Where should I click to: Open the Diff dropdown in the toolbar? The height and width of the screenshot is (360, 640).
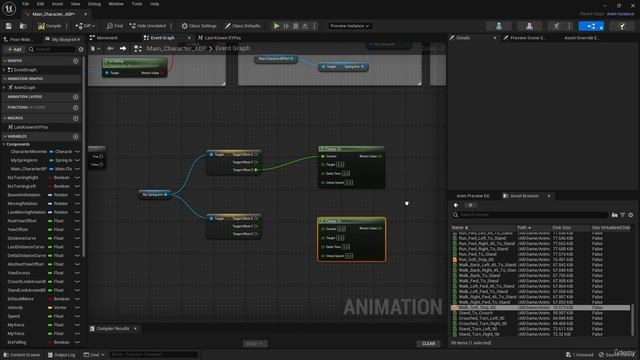(x=85, y=26)
